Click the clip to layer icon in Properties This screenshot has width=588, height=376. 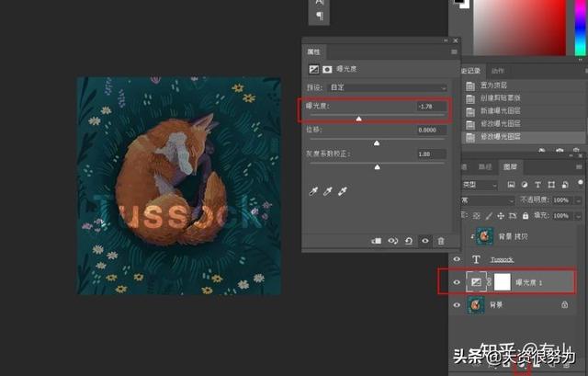tap(377, 241)
